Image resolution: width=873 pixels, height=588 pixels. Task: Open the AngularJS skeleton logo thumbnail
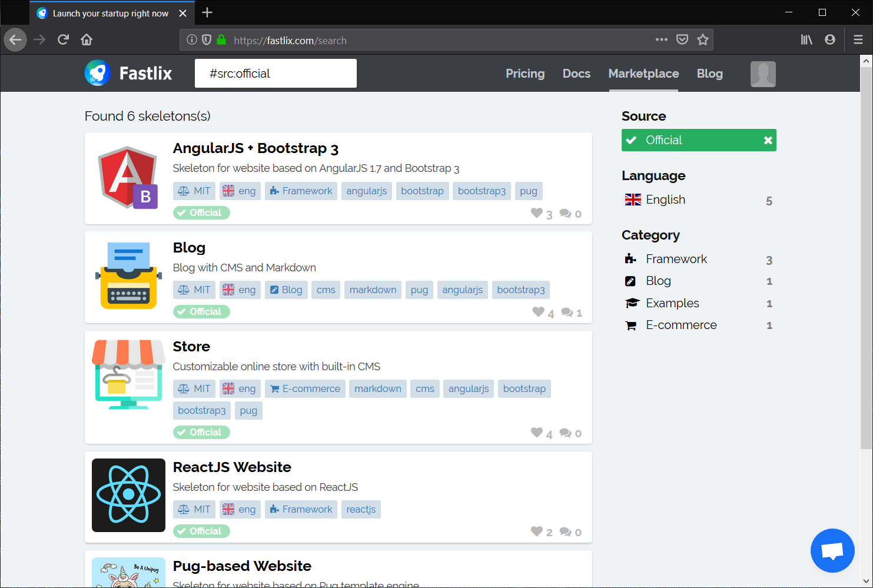128,177
